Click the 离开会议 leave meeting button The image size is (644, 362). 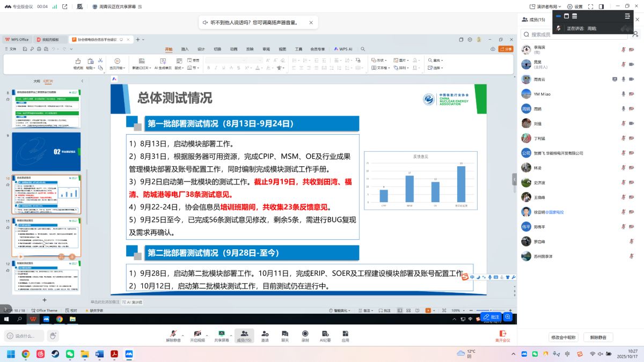pyautogui.click(x=502, y=336)
